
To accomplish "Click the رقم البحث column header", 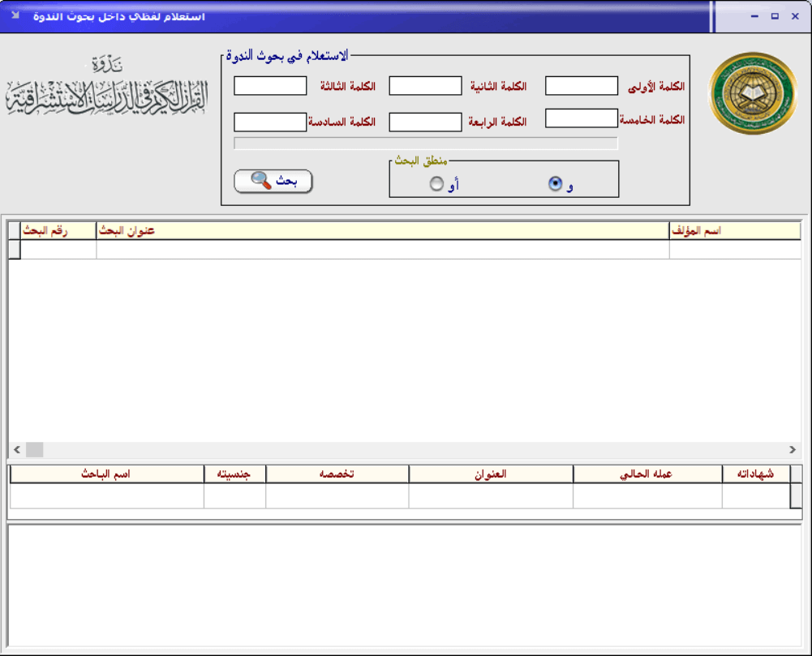I will (x=58, y=231).
